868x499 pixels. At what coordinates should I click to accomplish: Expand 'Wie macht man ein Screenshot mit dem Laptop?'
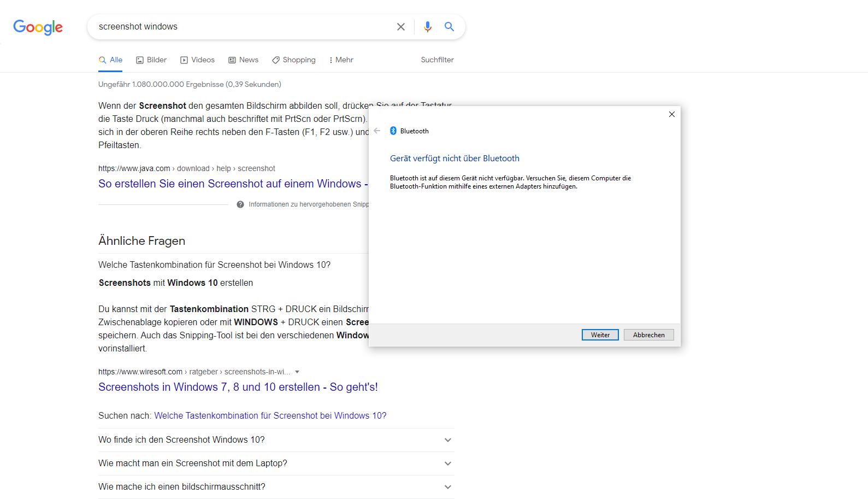pyautogui.click(x=276, y=463)
